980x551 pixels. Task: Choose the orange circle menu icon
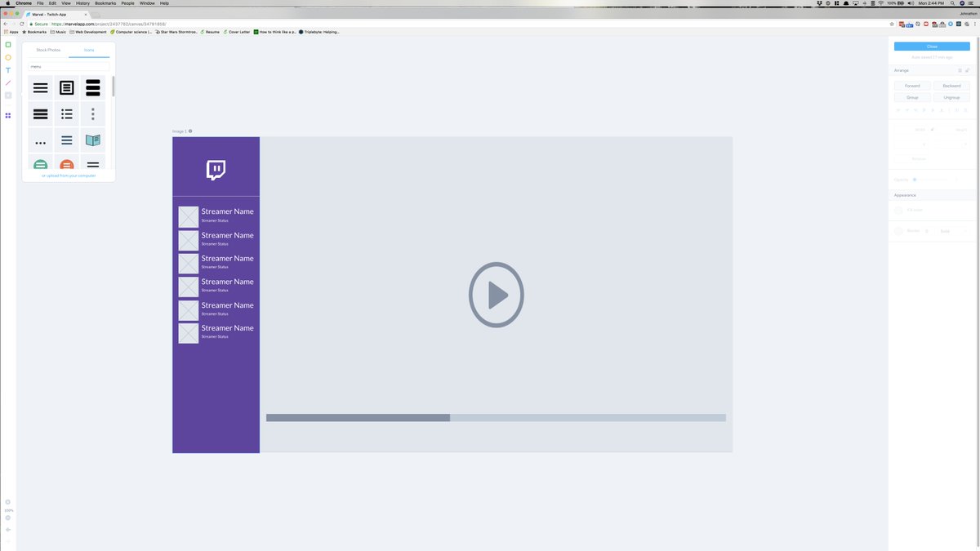[x=67, y=162]
